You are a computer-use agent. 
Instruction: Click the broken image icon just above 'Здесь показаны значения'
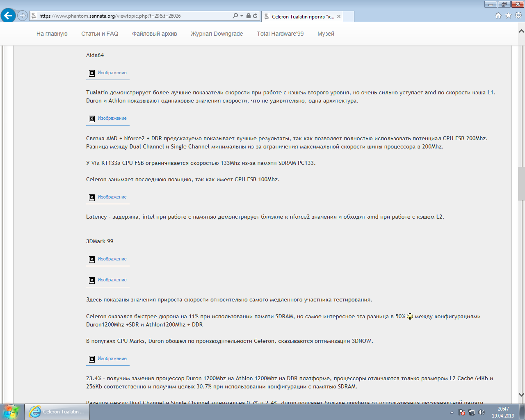[92, 280]
